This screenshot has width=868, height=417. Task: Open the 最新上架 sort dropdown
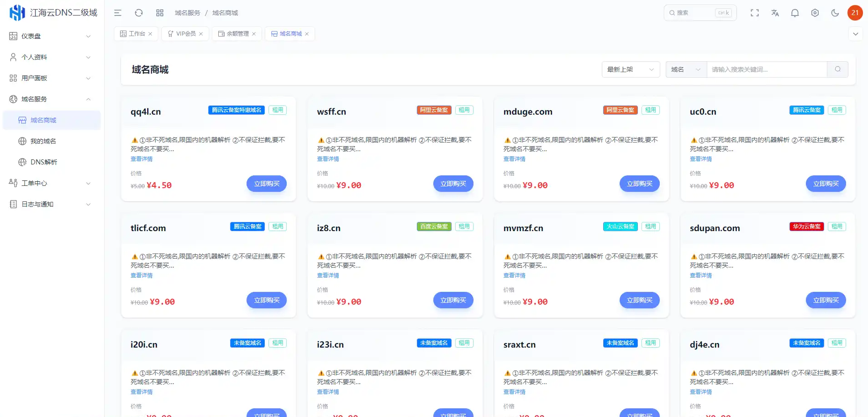click(x=631, y=69)
